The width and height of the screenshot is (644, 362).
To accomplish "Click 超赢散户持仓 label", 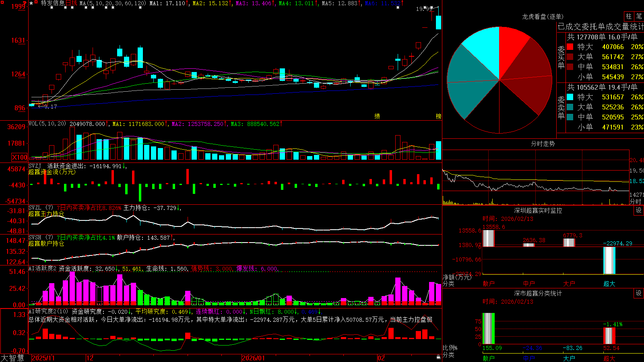I will (46, 243).
